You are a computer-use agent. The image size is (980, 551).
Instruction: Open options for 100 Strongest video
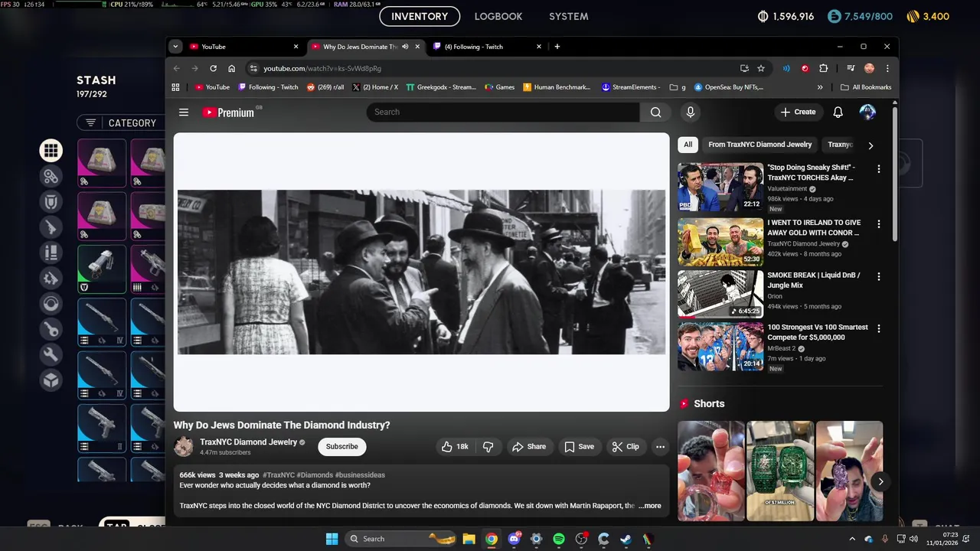(878, 328)
